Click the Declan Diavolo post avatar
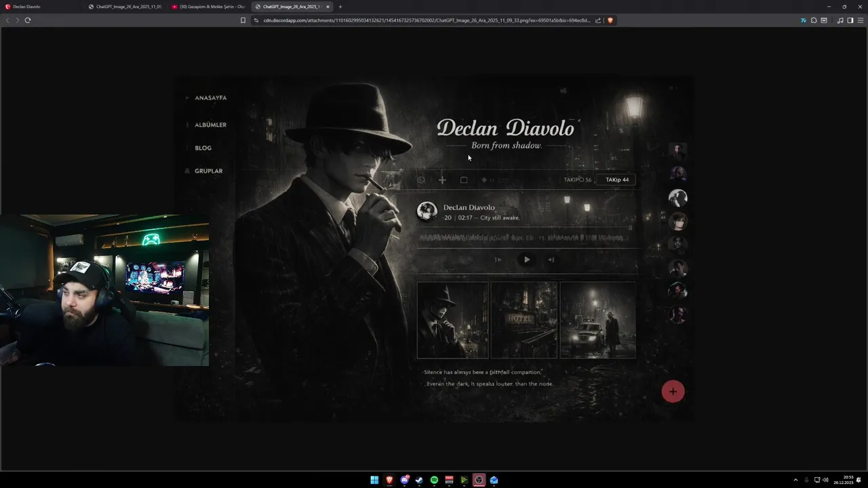 point(427,211)
